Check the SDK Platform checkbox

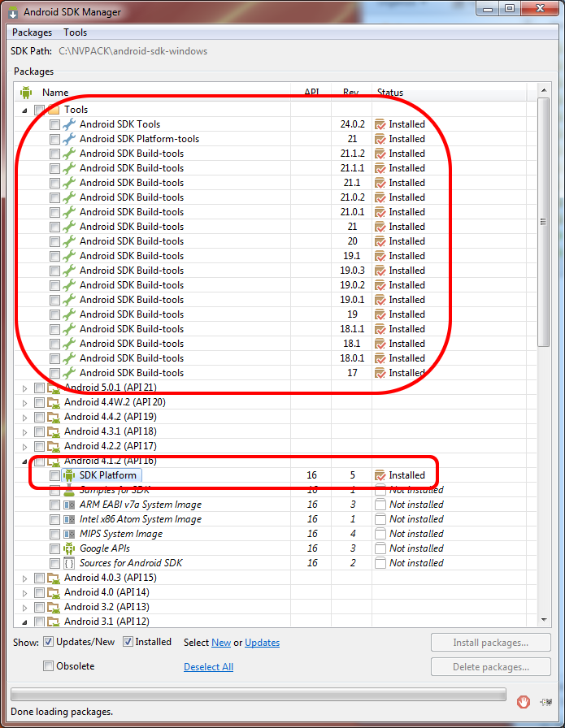tap(54, 475)
